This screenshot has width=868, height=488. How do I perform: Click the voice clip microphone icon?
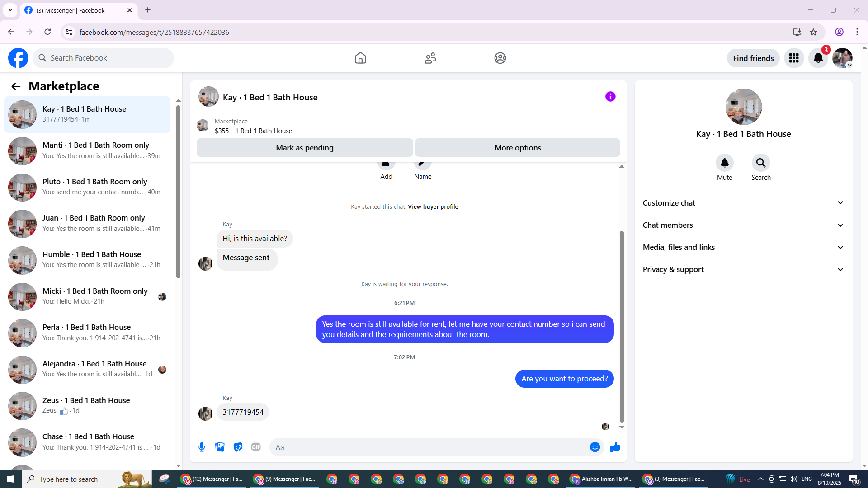[x=202, y=447]
